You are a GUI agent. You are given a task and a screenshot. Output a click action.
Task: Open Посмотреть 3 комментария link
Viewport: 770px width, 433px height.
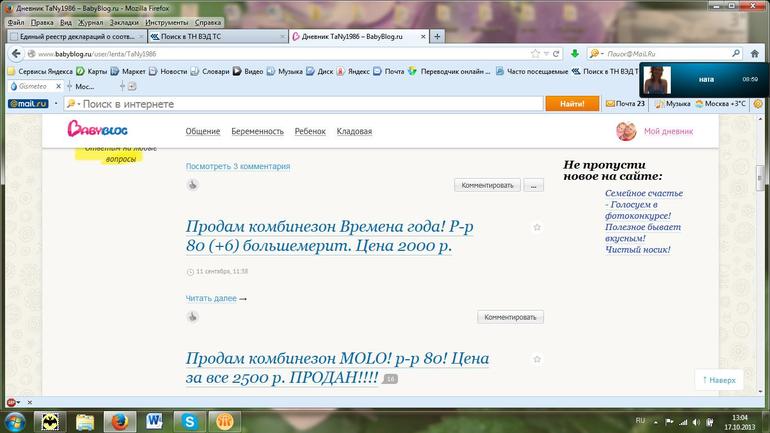(x=238, y=166)
